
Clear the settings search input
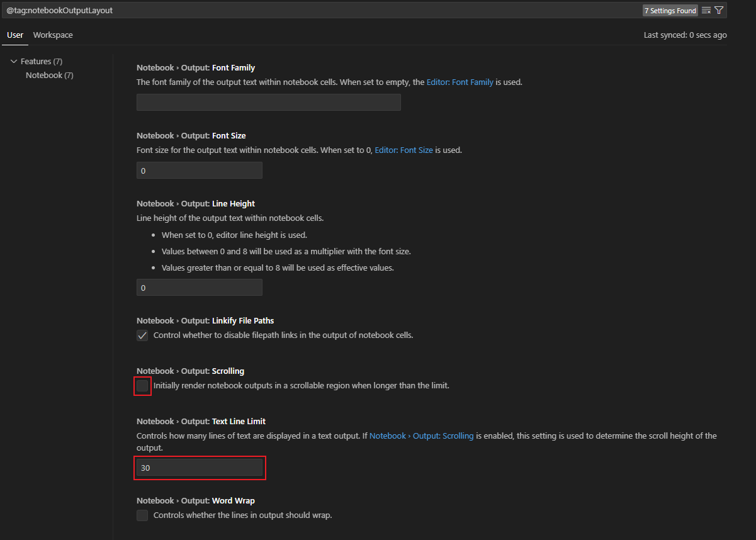tap(706, 10)
